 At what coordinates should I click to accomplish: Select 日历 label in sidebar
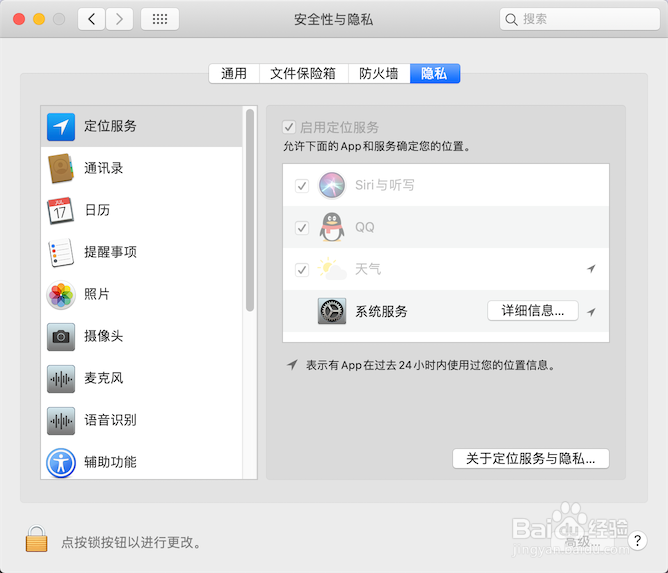pyautogui.click(x=97, y=210)
